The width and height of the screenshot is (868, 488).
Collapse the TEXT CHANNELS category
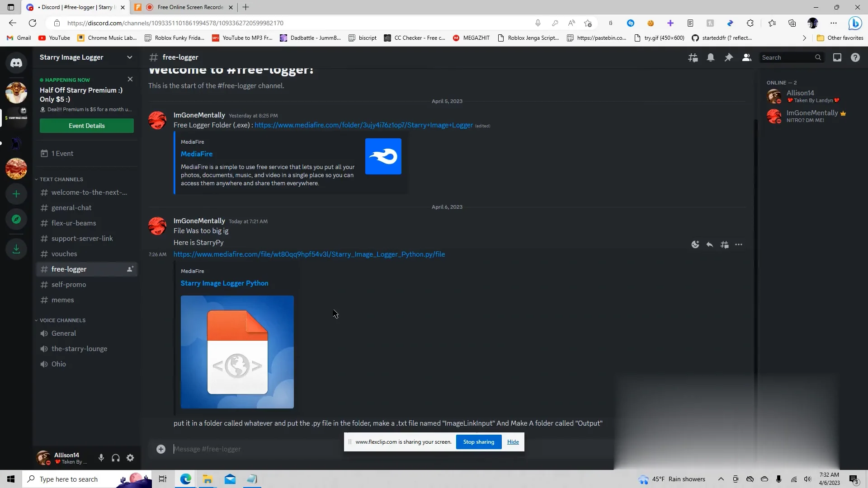point(61,179)
